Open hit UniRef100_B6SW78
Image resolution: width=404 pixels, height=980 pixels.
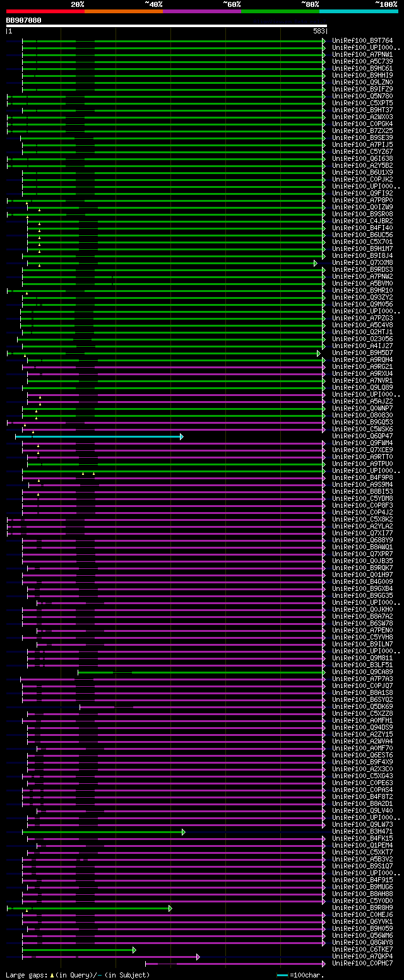coord(362,624)
